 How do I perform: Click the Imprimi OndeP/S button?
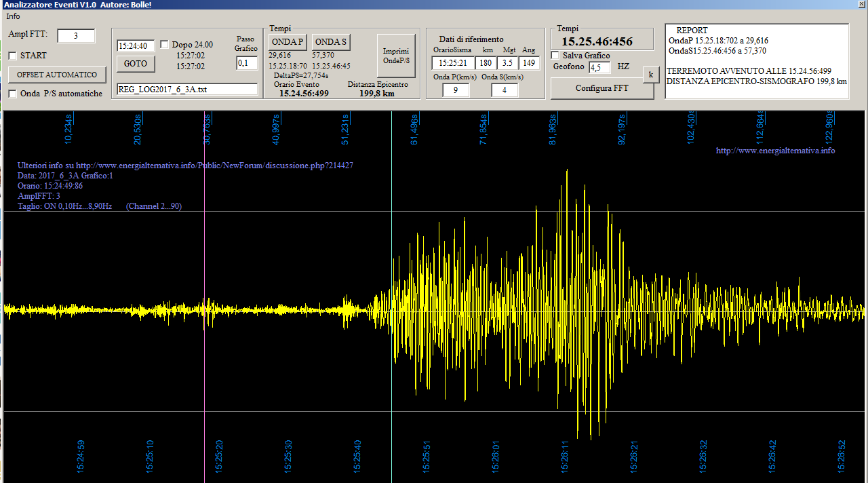[396, 56]
